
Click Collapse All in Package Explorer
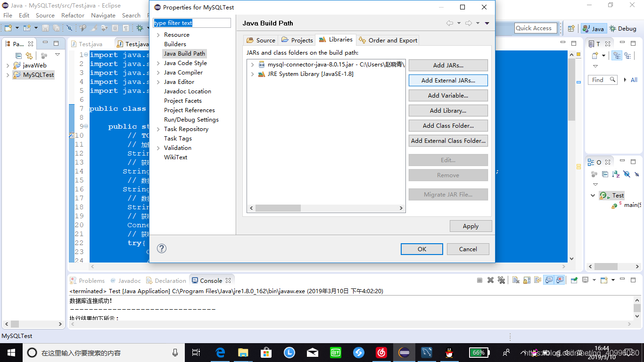(18, 56)
